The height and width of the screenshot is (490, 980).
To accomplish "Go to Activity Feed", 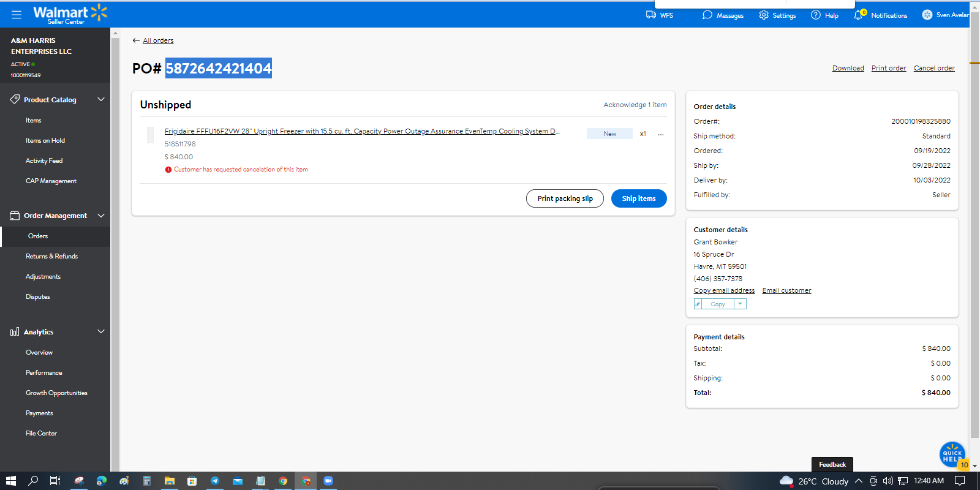I will point(44,161).
